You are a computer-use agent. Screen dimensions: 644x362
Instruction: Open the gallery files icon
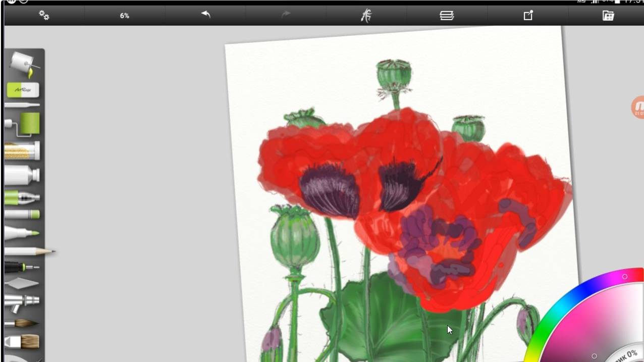coord(608,16)
